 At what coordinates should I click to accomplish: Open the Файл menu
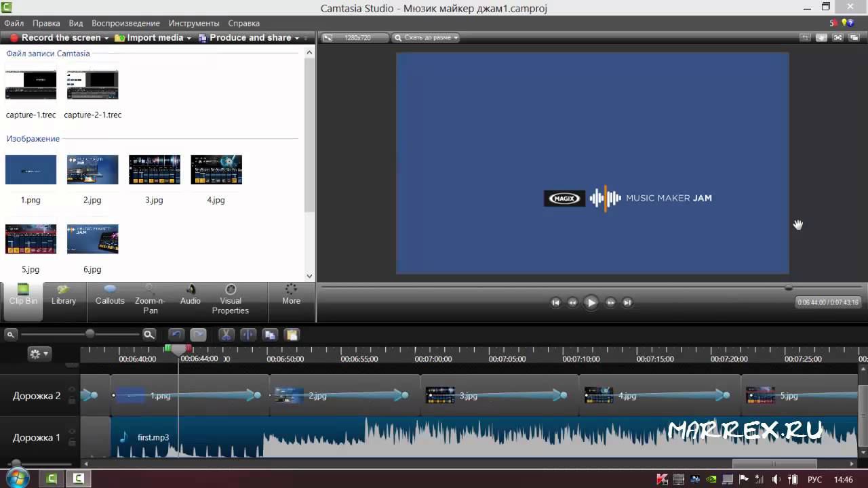point(14,23)
